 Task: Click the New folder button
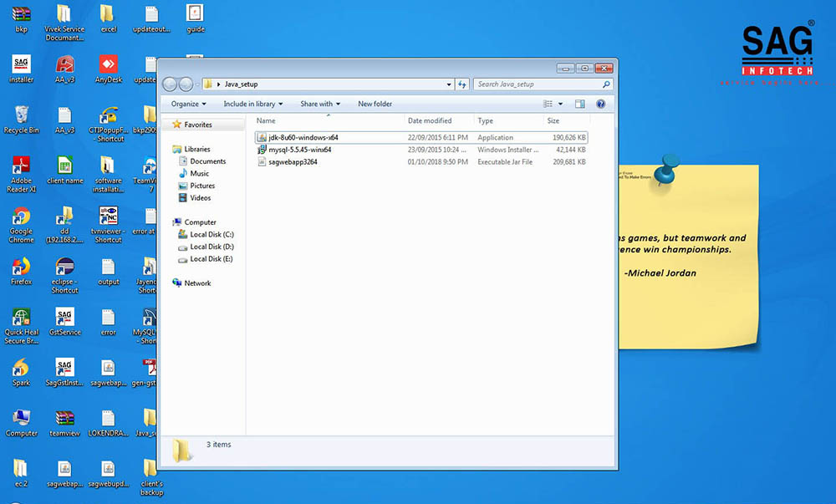[x=375, y=104]
